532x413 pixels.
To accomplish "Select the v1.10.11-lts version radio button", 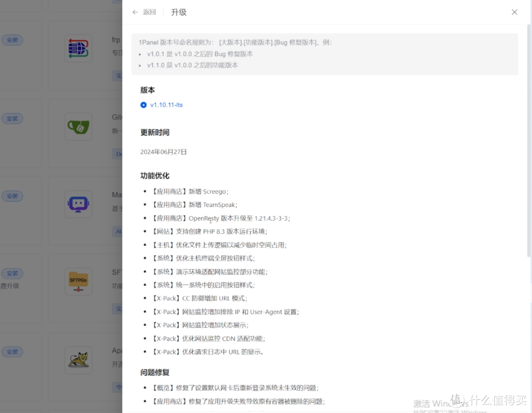I will (x=143, y=105).
